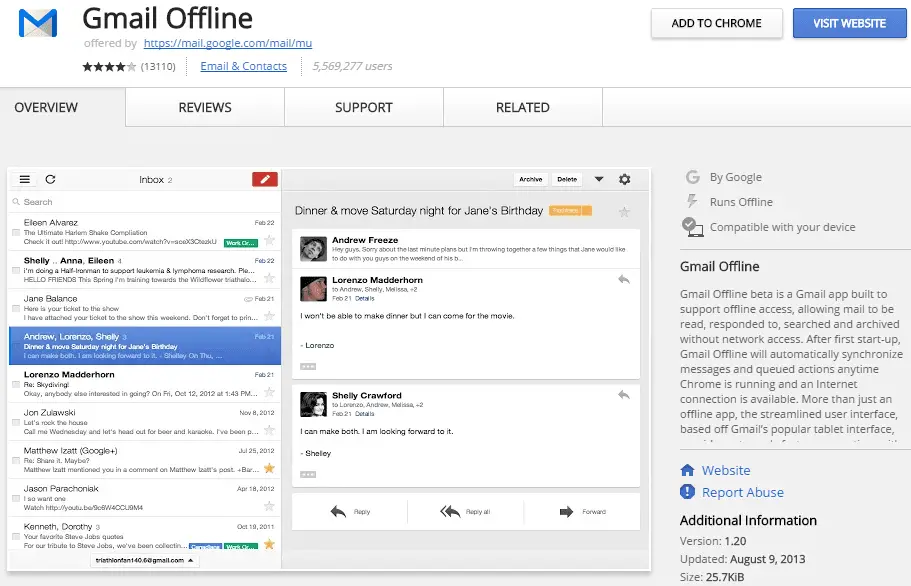Click reply arrow on Lorenzo Madderhorn message
911x586 pixels.
coord(623,280)
